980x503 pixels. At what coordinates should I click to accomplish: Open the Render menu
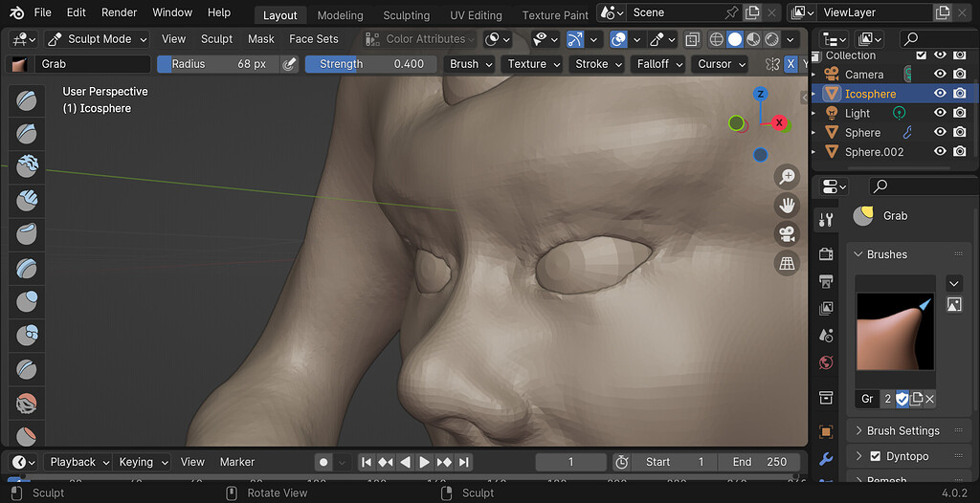[x=120, y=12]
